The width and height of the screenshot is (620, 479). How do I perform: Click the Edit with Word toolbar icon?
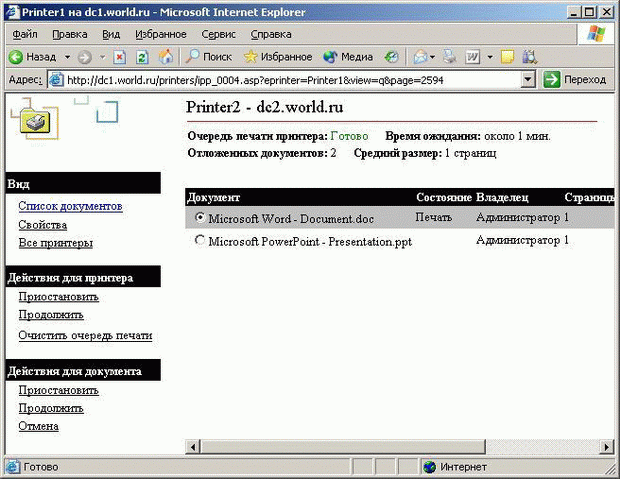(x=473, y=57)
